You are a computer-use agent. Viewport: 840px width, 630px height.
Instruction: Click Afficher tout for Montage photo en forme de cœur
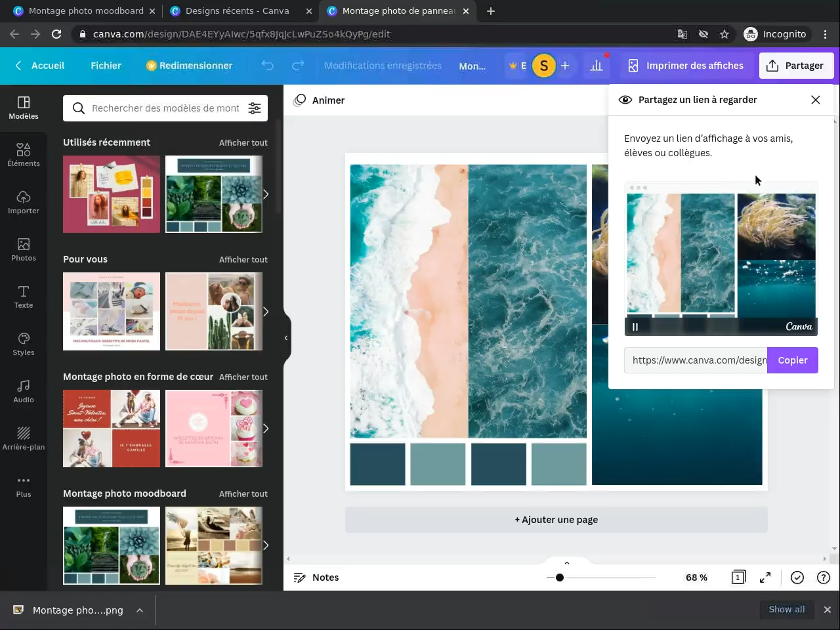243,377
